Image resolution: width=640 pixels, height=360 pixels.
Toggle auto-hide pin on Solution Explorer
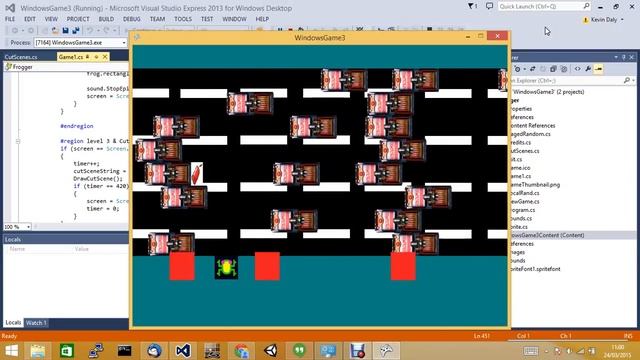pos(624,58)
